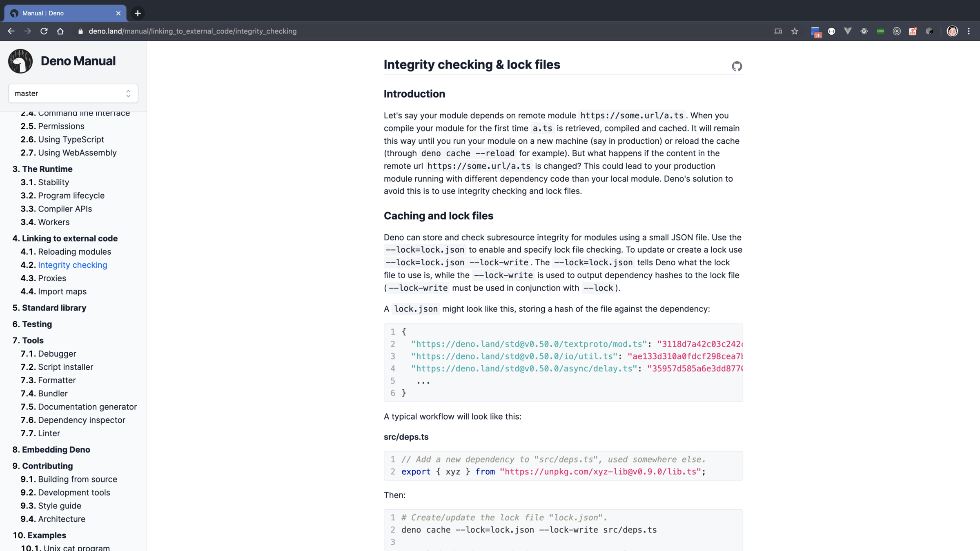Image resolution: width=980 pixels, height=551 pixels.
Task: Go to the Proxies section
Action: (x=52, y=278)
